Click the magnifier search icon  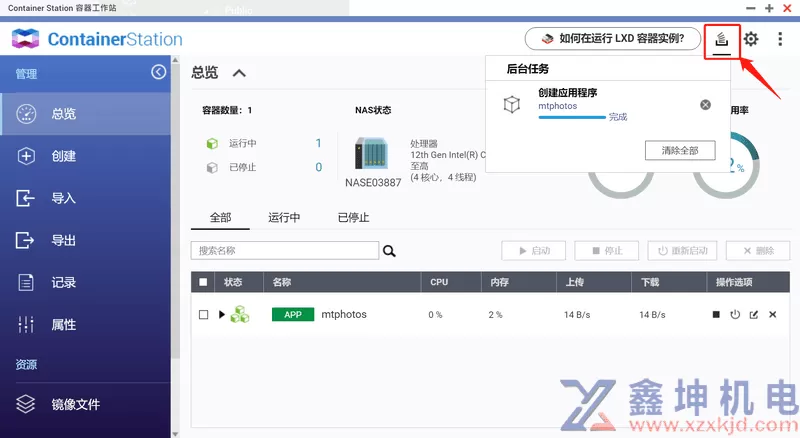coord(390,251)
